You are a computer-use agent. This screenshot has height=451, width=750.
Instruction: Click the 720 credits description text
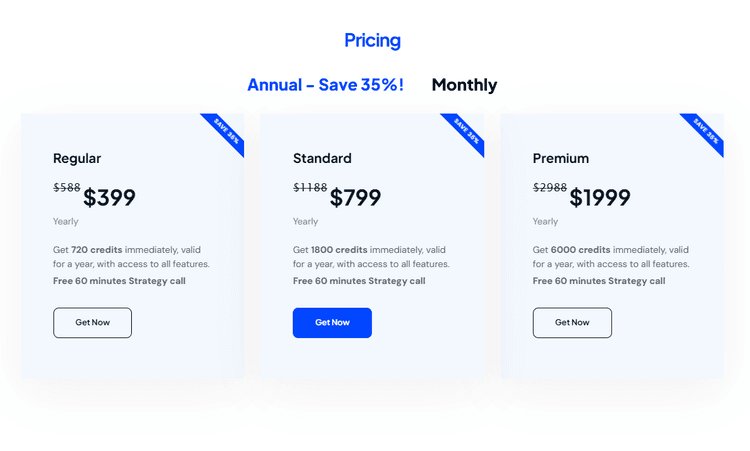pos(131,257)
